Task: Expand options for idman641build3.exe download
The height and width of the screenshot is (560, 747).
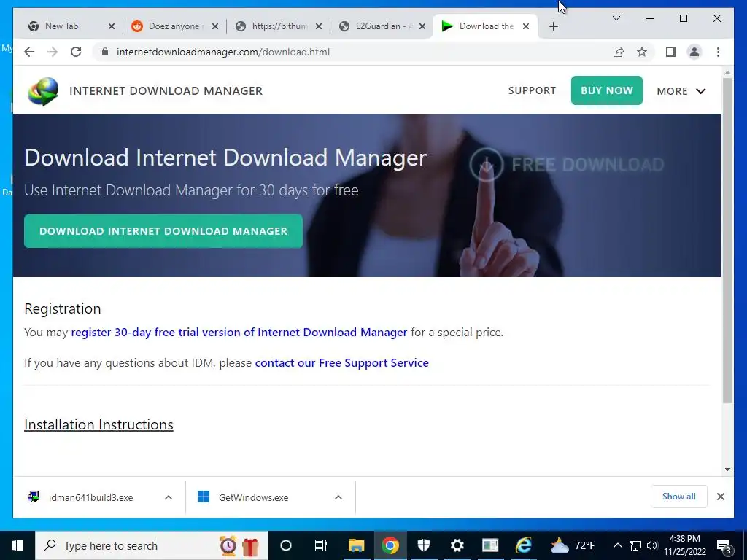Action: (169, 497)
